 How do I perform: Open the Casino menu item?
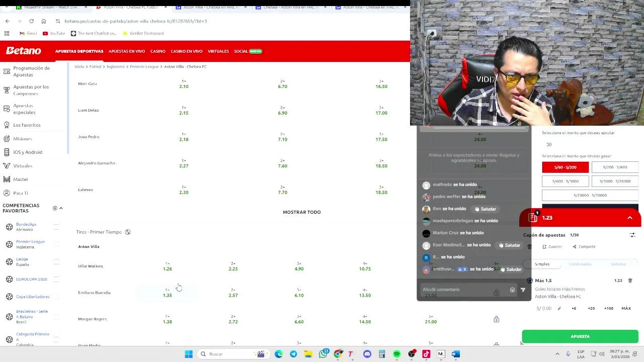[157, 51]
